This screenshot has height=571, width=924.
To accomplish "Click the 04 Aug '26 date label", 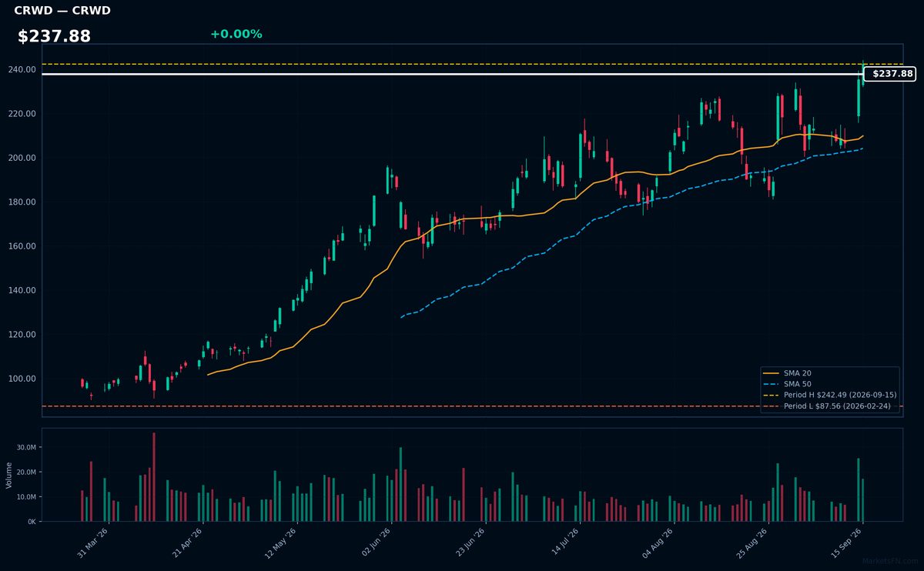I will 658,543.
